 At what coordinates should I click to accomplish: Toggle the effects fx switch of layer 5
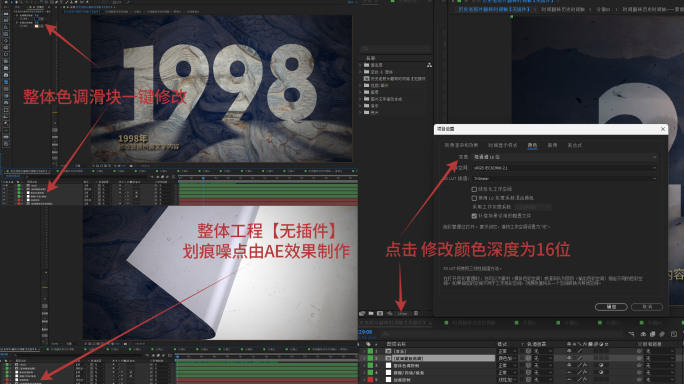click(x=585, y=380)
